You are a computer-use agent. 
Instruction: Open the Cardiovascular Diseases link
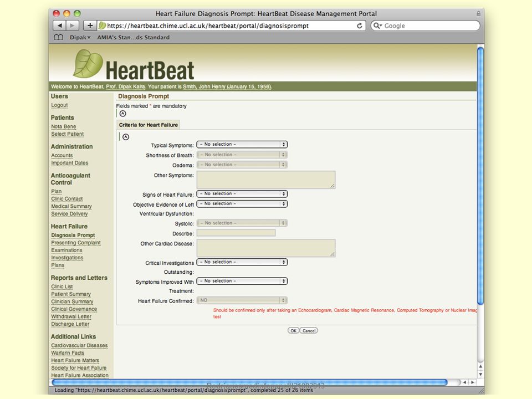[x=79, y=345]
